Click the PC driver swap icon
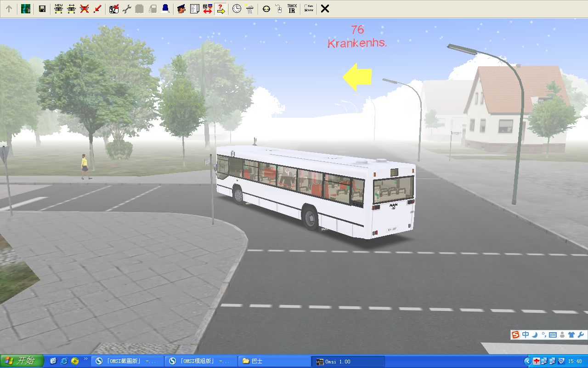 click(207, 8)
